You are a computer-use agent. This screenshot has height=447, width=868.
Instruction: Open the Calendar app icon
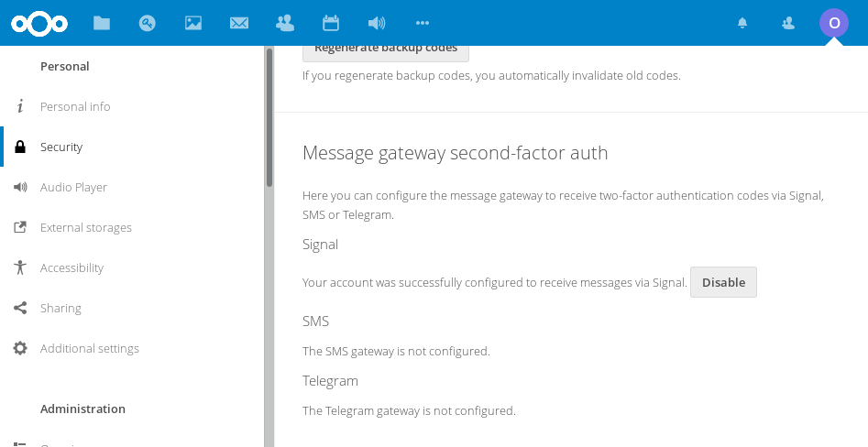[331, 23]
